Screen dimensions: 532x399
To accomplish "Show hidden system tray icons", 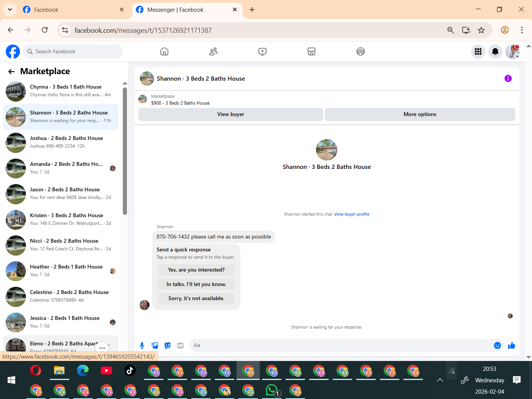I will click(x=440, y=380).
